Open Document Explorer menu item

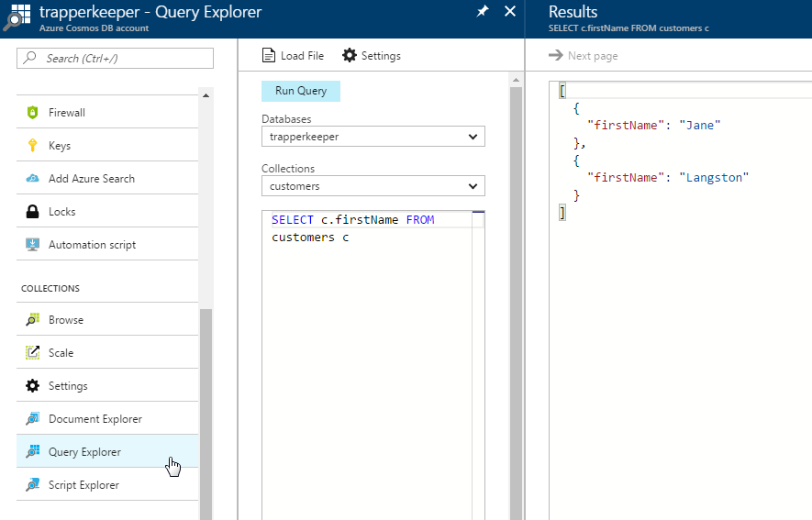[107, 418]
